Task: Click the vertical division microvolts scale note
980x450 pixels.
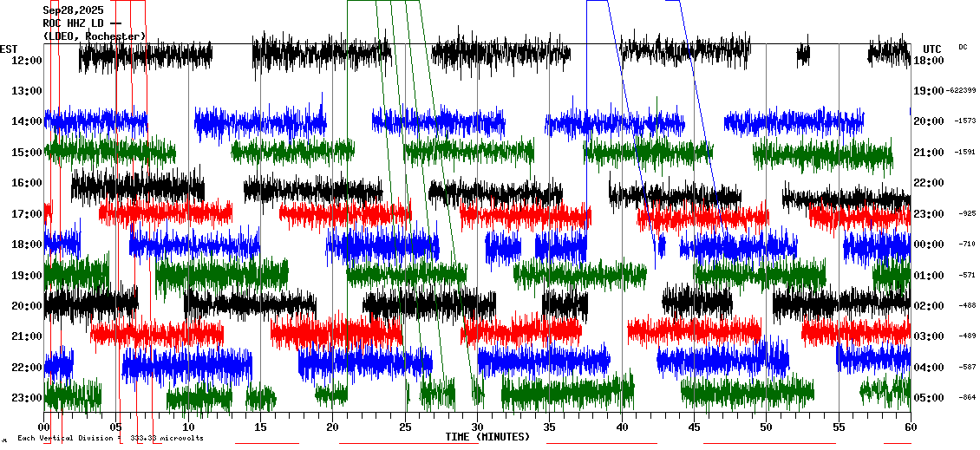Action: [110, 439]
